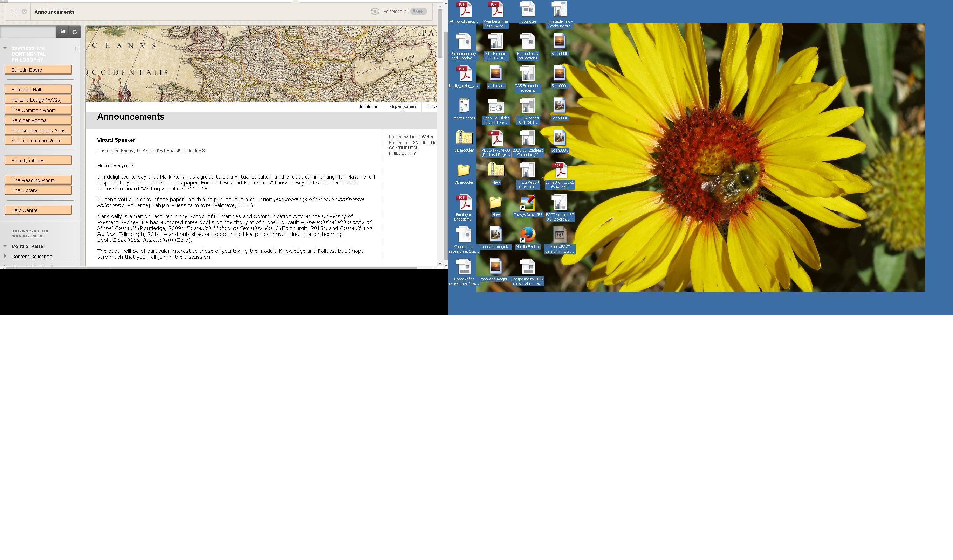Go to The Library menu link

(x=38, y=190)
